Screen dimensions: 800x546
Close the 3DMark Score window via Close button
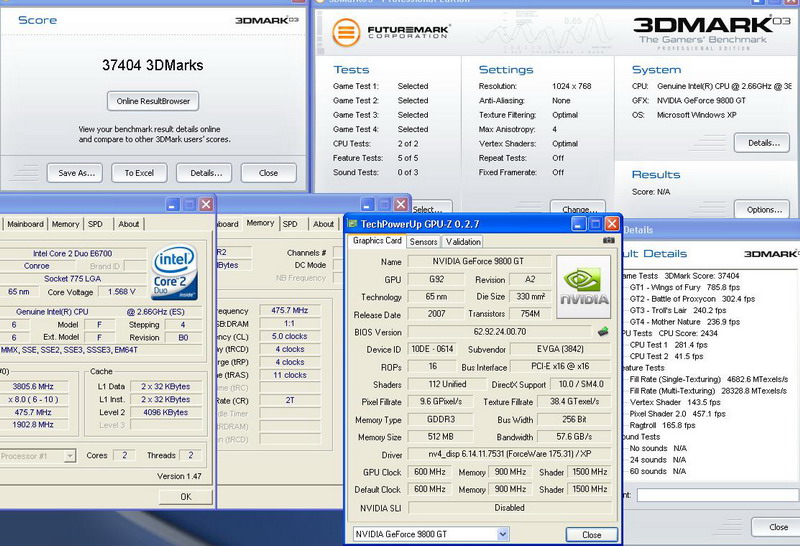(268, 173)
